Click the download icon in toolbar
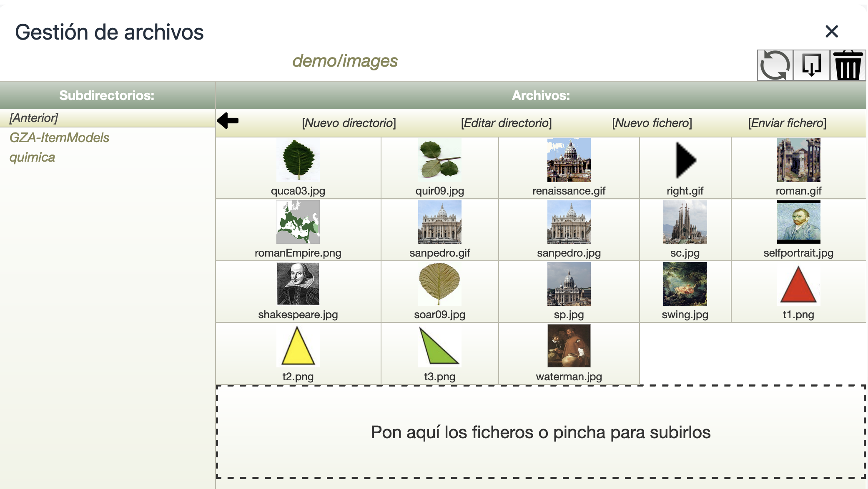Image resolution: width=868 pixels, height=489 pixels. pos(811,65)
